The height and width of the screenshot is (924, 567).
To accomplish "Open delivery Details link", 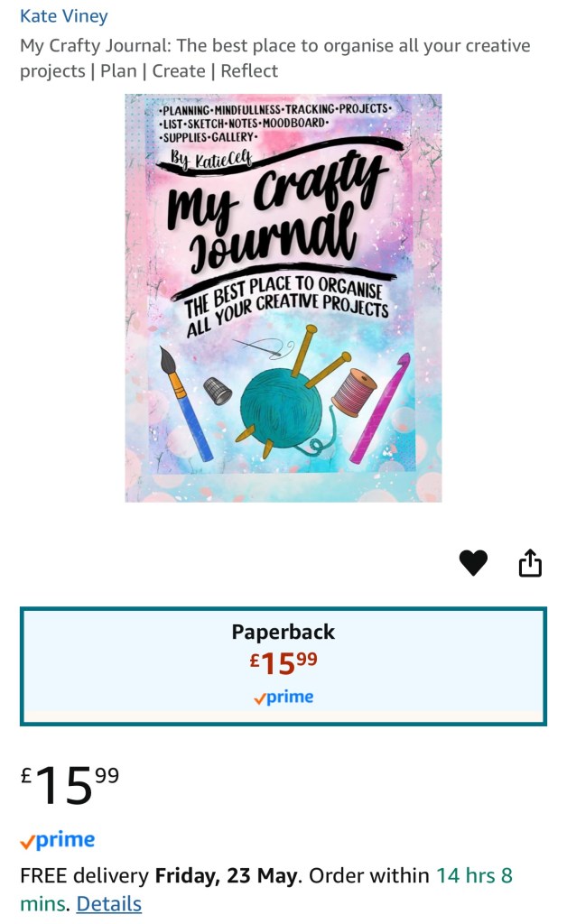I will 109,904.
